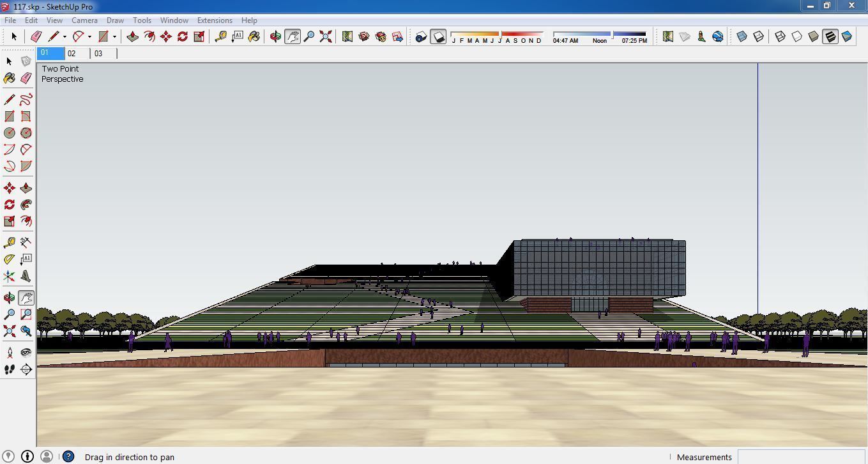Open the File menu
Screen dimensions: 868x464
[x=10, y=20]
